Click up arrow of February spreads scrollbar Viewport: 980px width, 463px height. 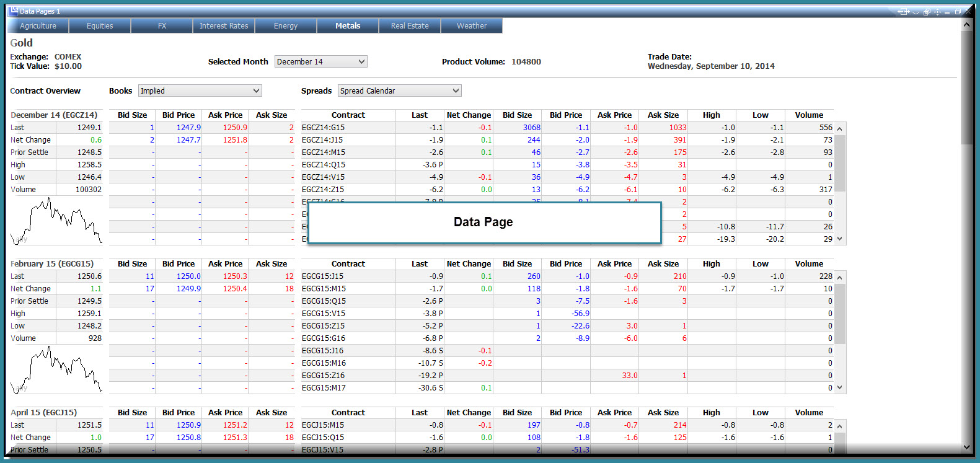coord(840,277)
